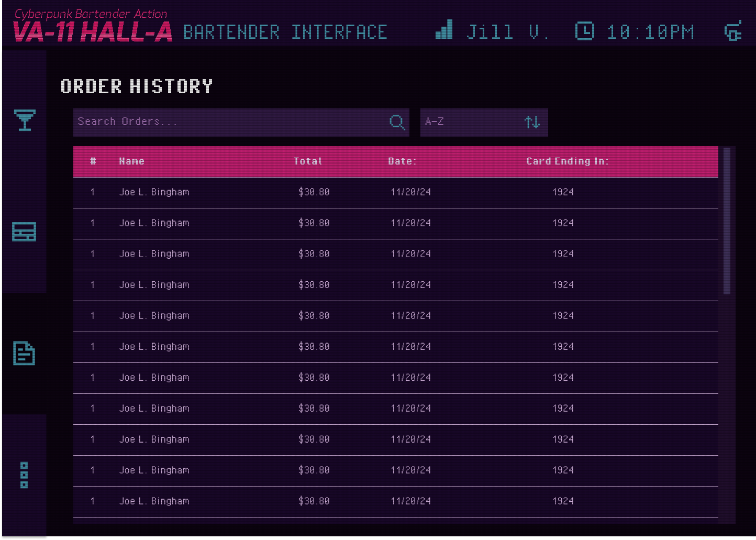Click the 10:10PM time display
The width and height of the screenshot is (756, 540).
650,32
